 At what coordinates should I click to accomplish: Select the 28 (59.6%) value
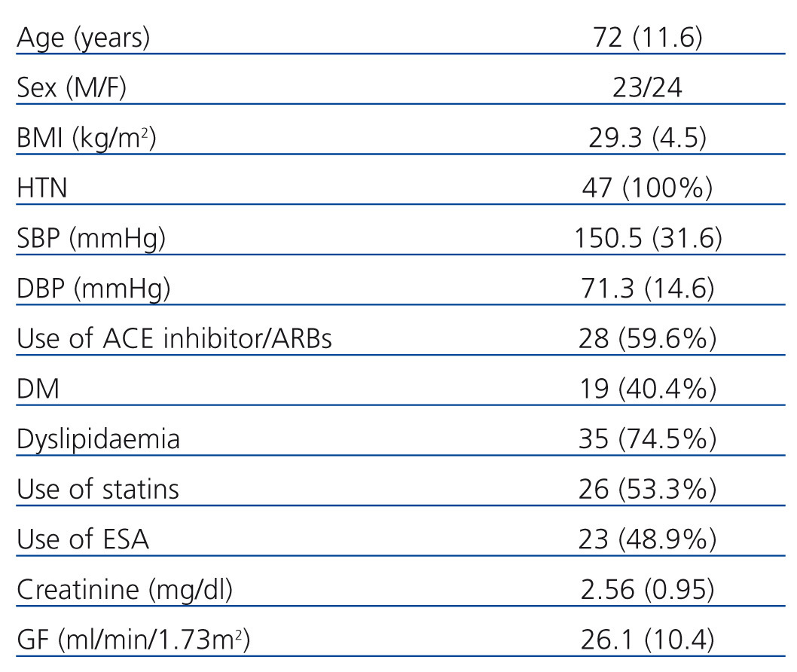pyautogui.click(x=648, y=338)
